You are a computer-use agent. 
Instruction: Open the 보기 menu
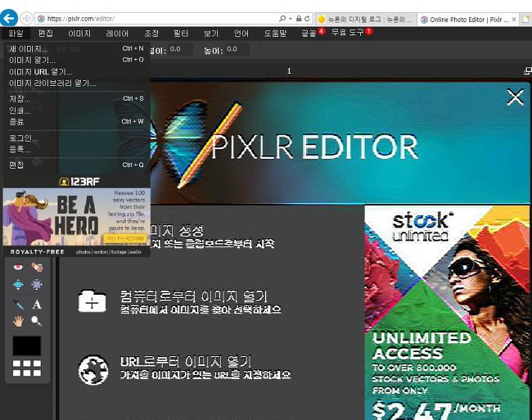coord(210,34)
